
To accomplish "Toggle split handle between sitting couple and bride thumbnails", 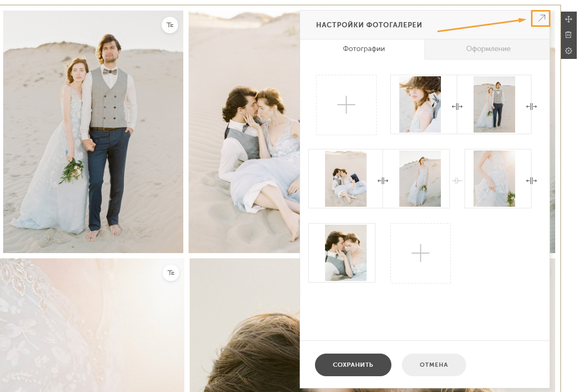I will click(383, 180).
